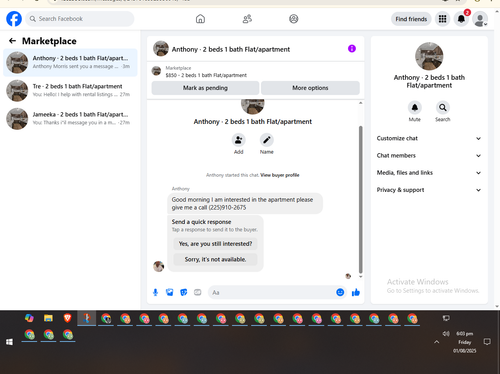Attach a photo file icon
This screenshot has width=500, height=374.
tap(170, 292)
